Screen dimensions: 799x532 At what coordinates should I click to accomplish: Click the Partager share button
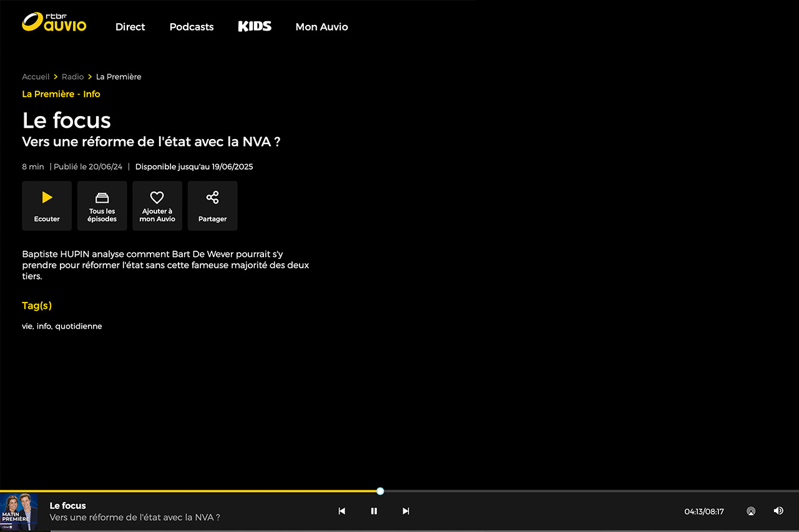point(212,206)
